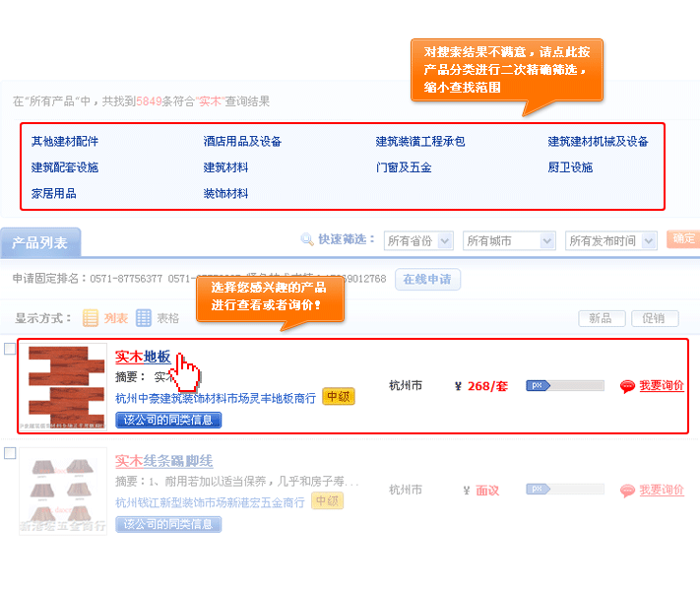Screen dimensions: 700x591
Task: Select the 产品列表 tab
Action: (40, 242)
